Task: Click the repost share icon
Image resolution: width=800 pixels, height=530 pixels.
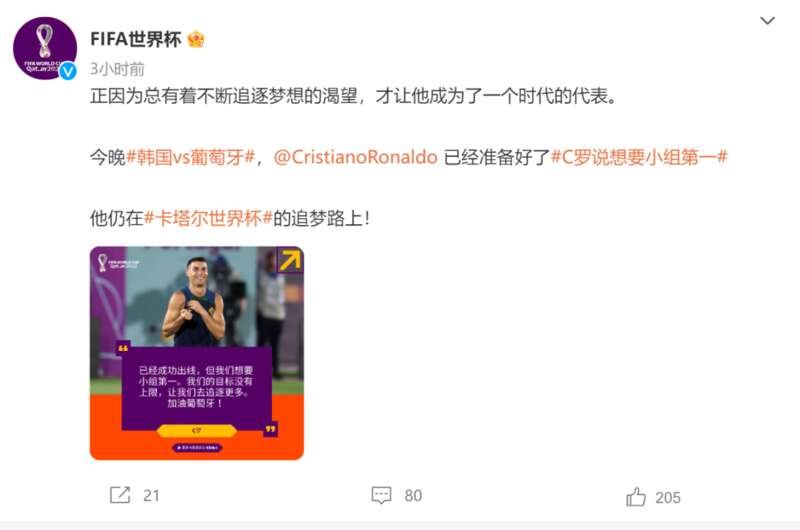Action: tap(120, 495)
